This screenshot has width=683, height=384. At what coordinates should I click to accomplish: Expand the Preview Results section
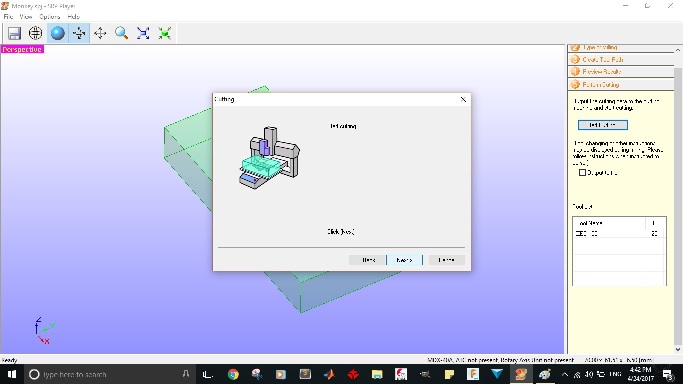pos(621,71)
